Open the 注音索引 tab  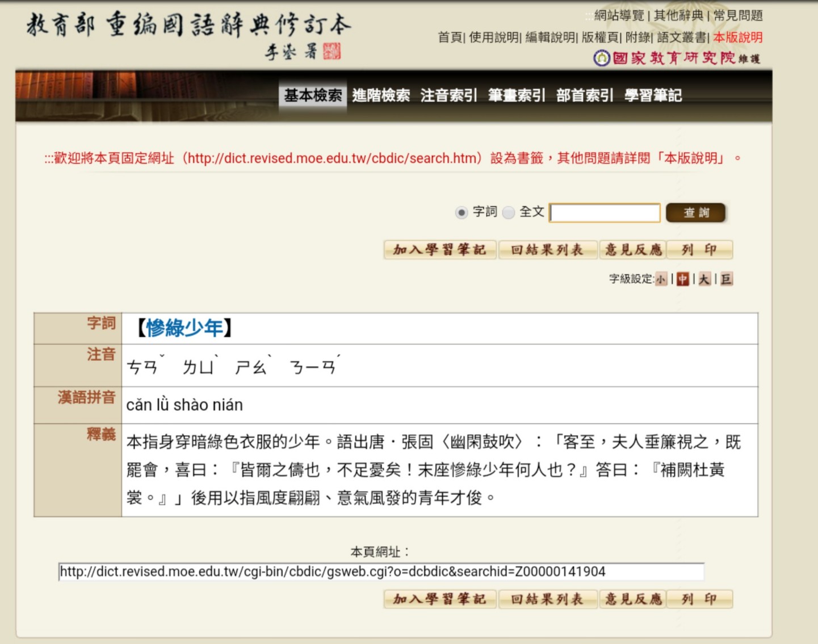[448, 95]
